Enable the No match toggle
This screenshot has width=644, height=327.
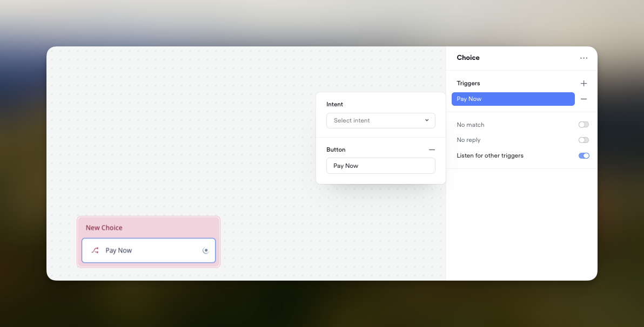pyautogui.click(x=583, y=125)
